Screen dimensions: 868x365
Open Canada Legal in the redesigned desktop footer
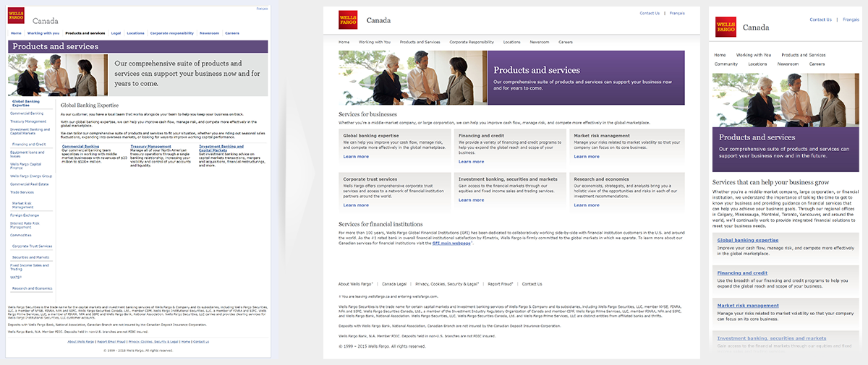pyautogui.click(x=394, y=284)
